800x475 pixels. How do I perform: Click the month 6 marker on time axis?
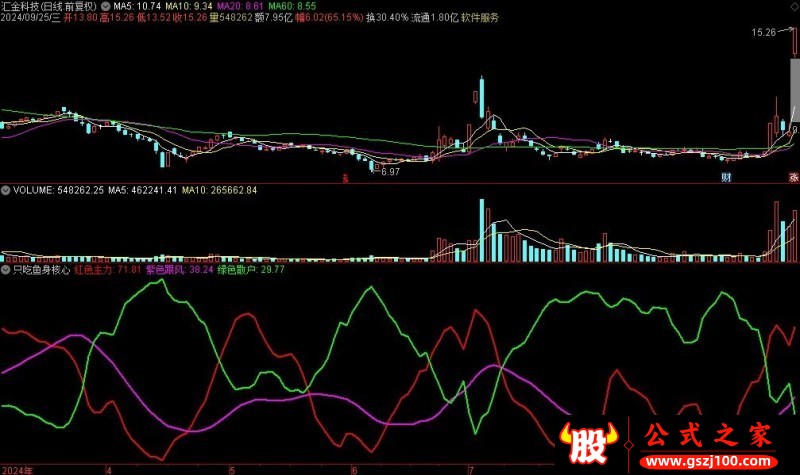[x=354, y=470]
